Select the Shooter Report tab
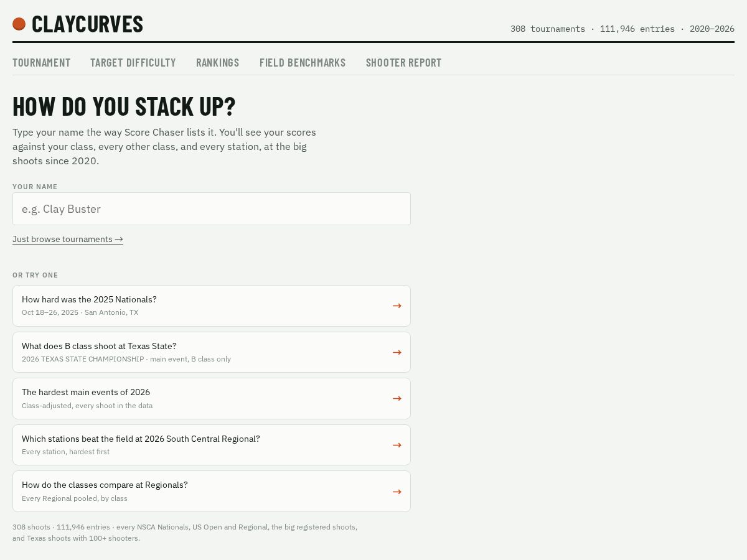 [x=404, y=63]
